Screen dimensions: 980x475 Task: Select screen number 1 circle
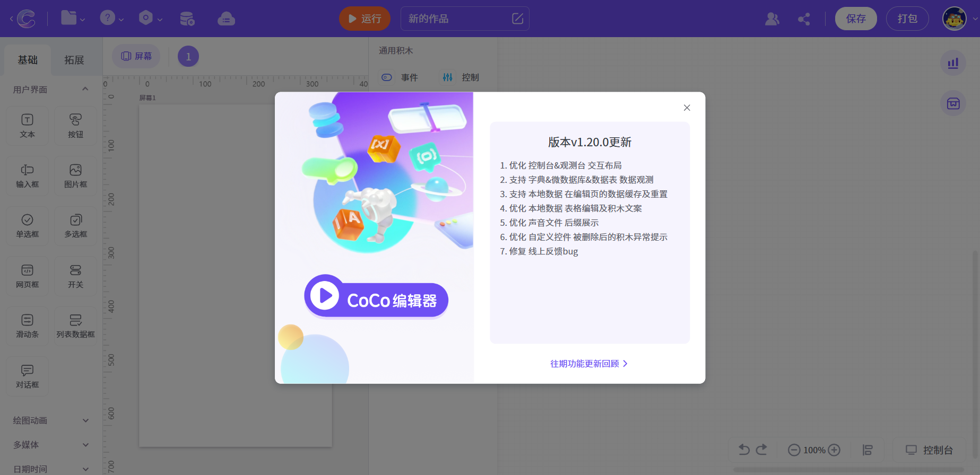(188, 56)
